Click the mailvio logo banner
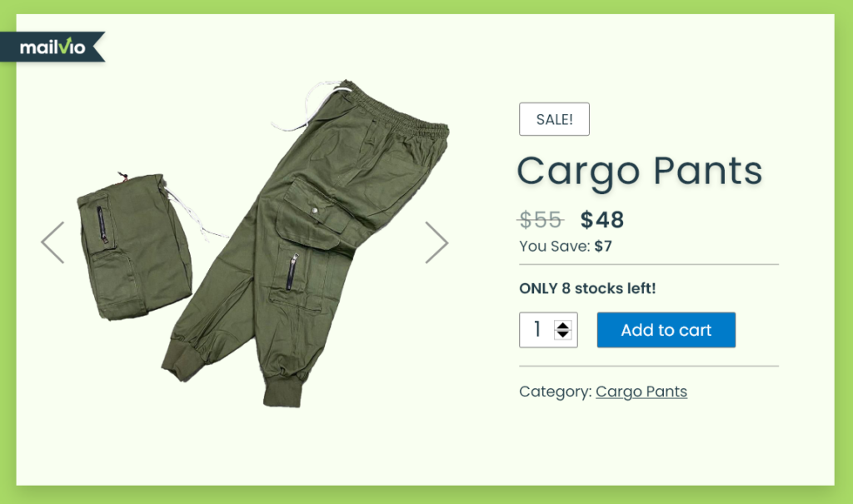 pyautogui.click(x=52, y=47)
